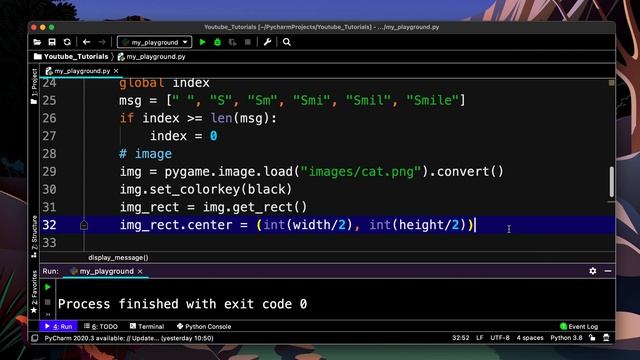Open the Structure tool window
640x360 pixels.
coord(34,236)
